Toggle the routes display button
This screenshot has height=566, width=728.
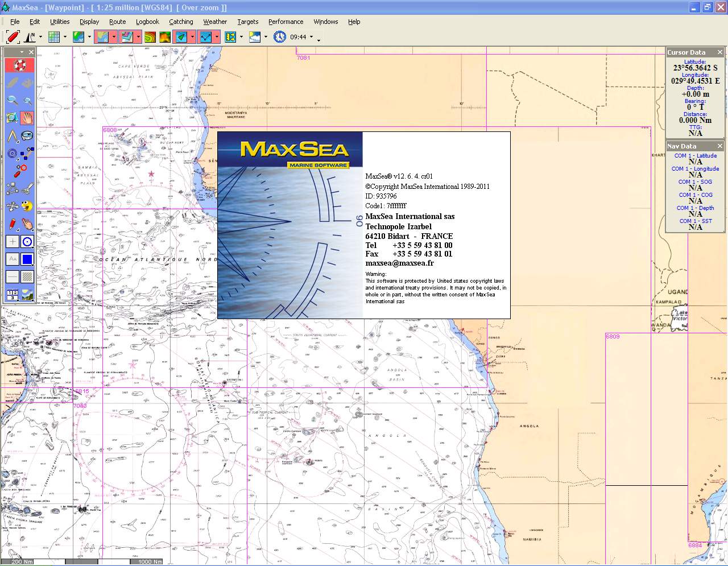(206, 37)
